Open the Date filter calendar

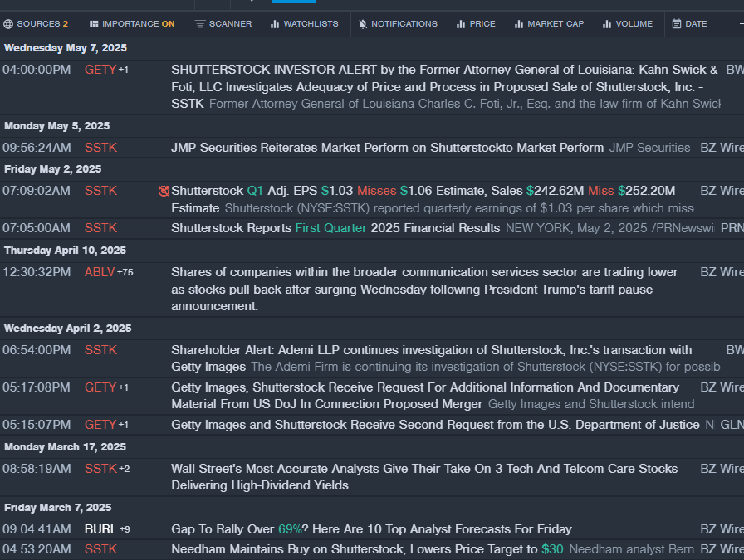tap(689, 24)
